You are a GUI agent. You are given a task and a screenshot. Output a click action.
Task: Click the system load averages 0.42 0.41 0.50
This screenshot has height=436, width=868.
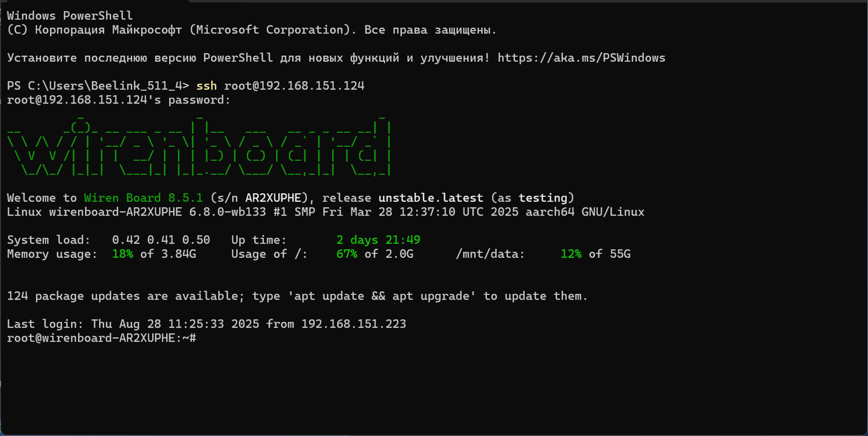[x=161, y=240]
